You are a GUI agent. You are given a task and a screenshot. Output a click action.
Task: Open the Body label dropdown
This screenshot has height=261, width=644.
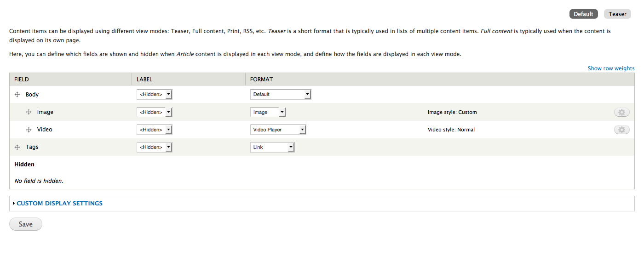tap(154, 95)
